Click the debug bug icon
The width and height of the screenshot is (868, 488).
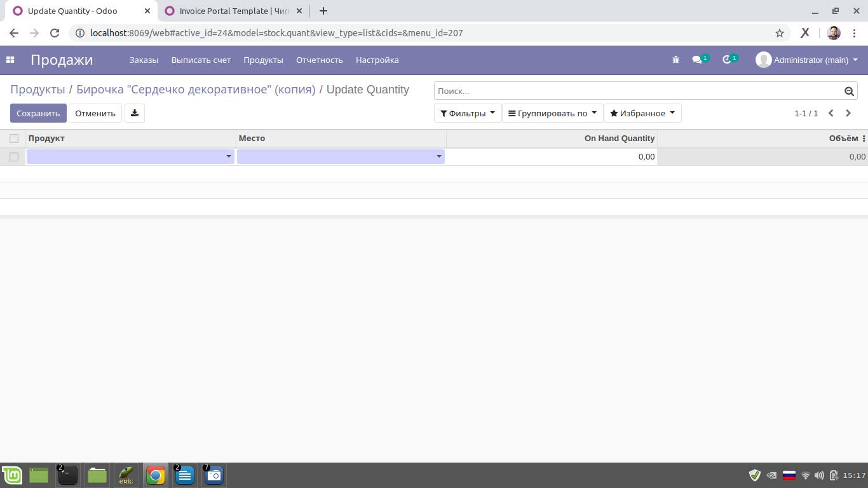(x=675, y=60)
